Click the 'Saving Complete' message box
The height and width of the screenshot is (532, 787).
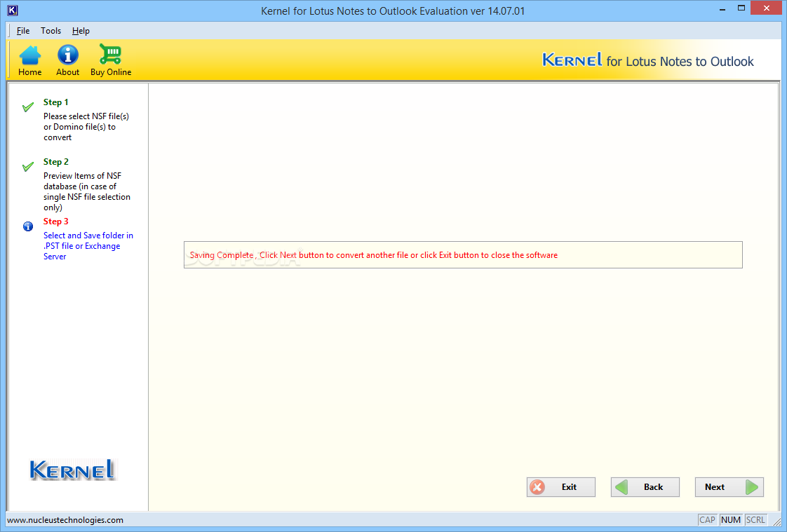tap(463, 254)
